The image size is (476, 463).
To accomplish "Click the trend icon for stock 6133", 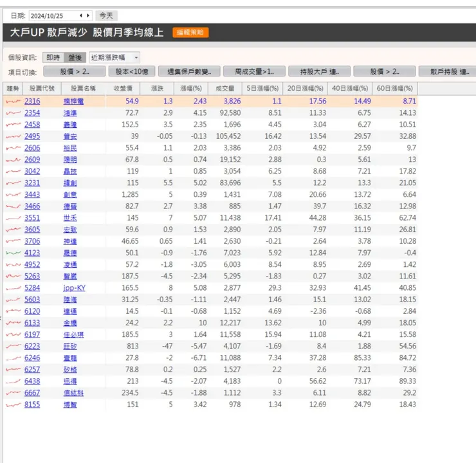I will 14,323.
